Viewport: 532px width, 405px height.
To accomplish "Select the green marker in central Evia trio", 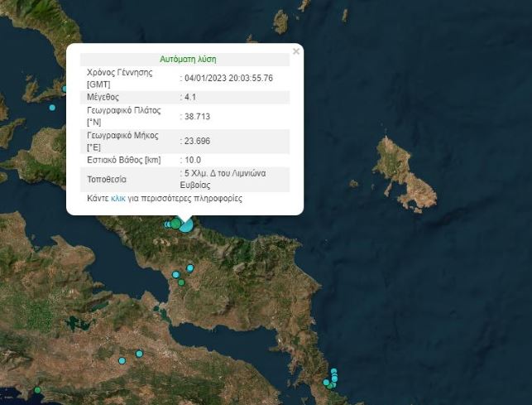I will (x=181, y=283).
